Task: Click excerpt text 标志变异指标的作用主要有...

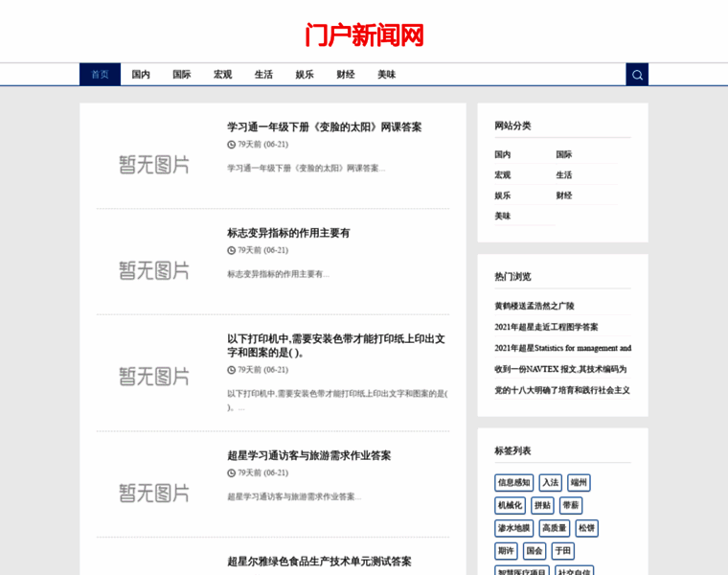Action: pyautogui.click(x=278, y=274)
